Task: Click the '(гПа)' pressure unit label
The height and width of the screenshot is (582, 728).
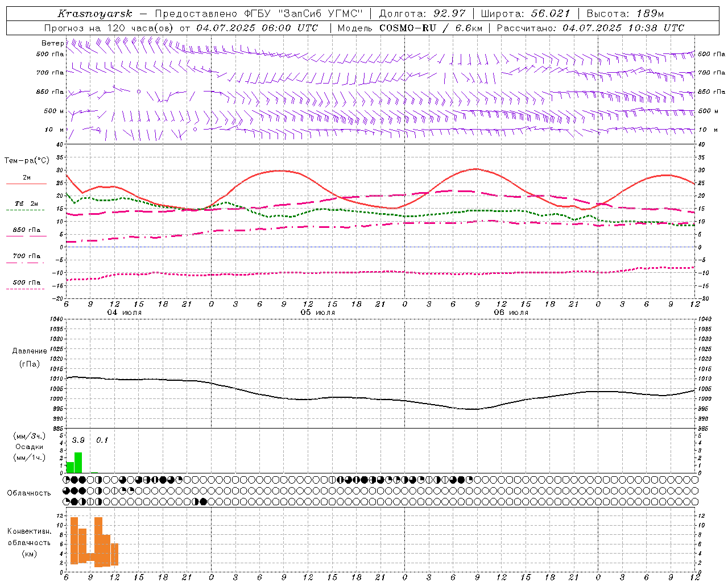Action: pos(30,364)
